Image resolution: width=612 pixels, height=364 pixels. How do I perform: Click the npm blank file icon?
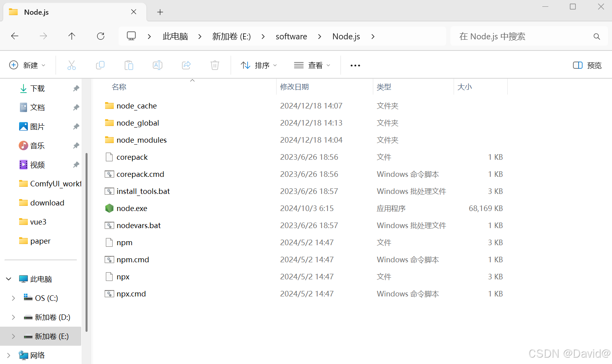[109, 242]
